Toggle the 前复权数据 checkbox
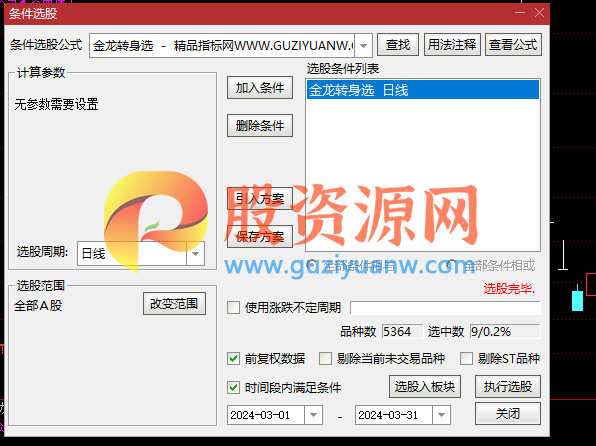Screen dimensions: 596x446 click(x=233, y=358)
